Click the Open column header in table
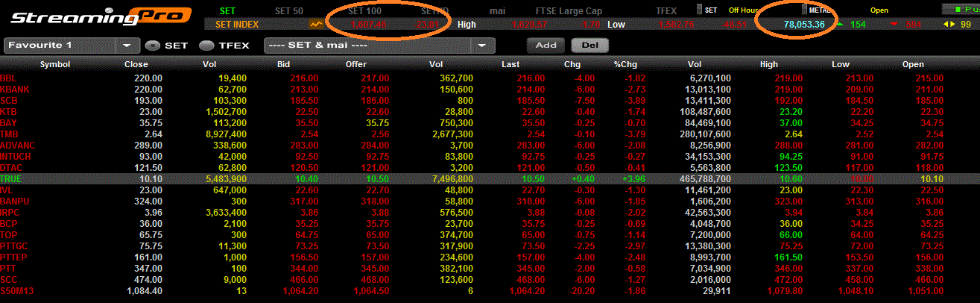The height and width of the screenshot is (303, 980). pos(913,64)
